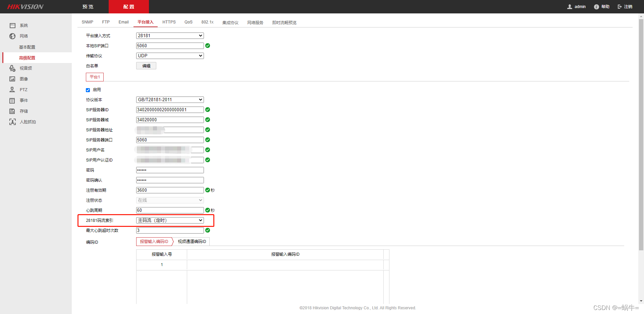
Task: Click the 系统 sidebar icon
Action: pos(12,25)
